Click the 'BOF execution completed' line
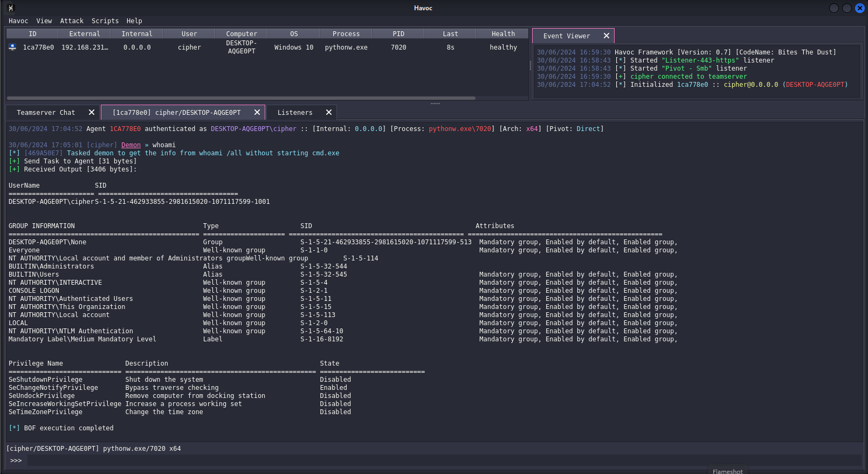868x474 pixels. point(61,428)
